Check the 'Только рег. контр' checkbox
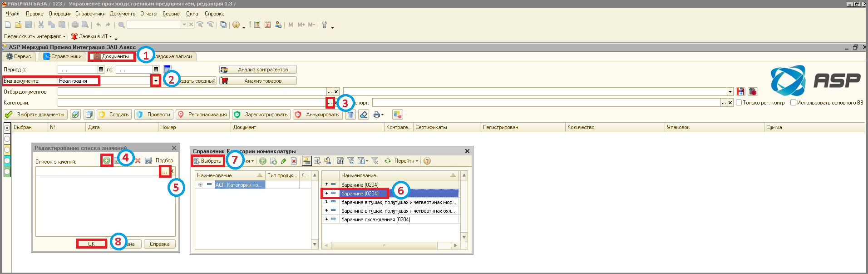Screen dimensions: 868x274 click(739, 103)
